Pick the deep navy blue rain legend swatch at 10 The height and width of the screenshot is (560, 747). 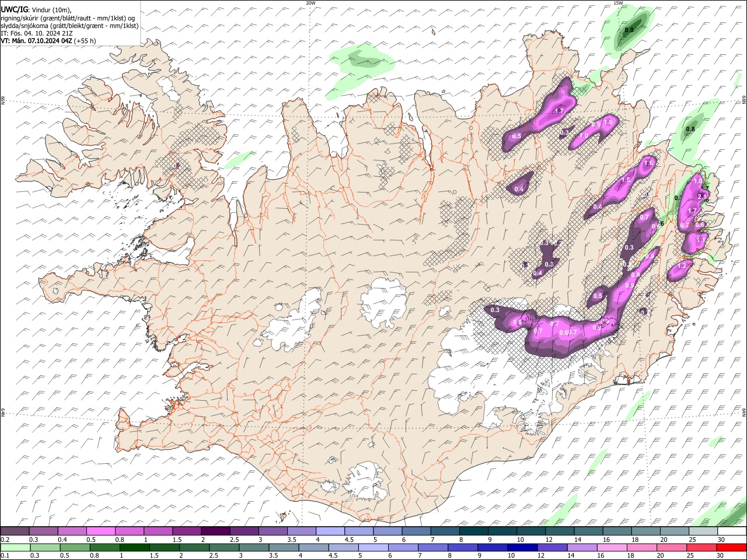pos(522,547)
